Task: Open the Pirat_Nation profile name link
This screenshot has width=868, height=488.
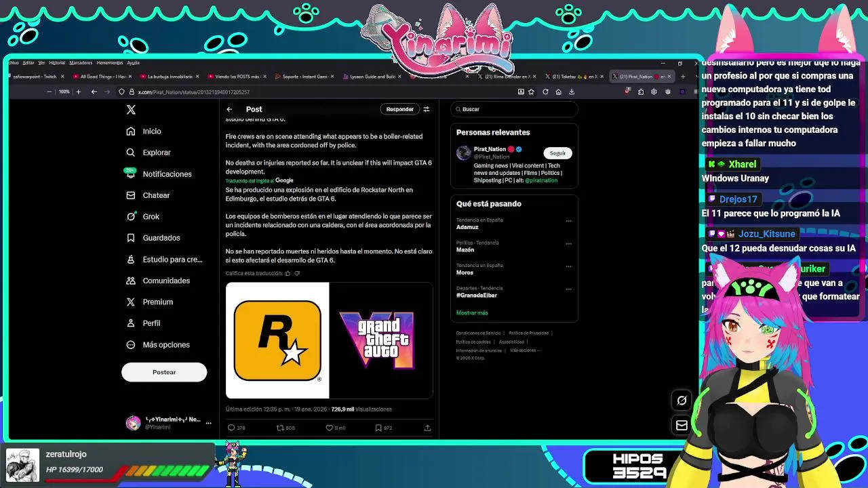Action: pyautogui.click(x=490, y=149)
